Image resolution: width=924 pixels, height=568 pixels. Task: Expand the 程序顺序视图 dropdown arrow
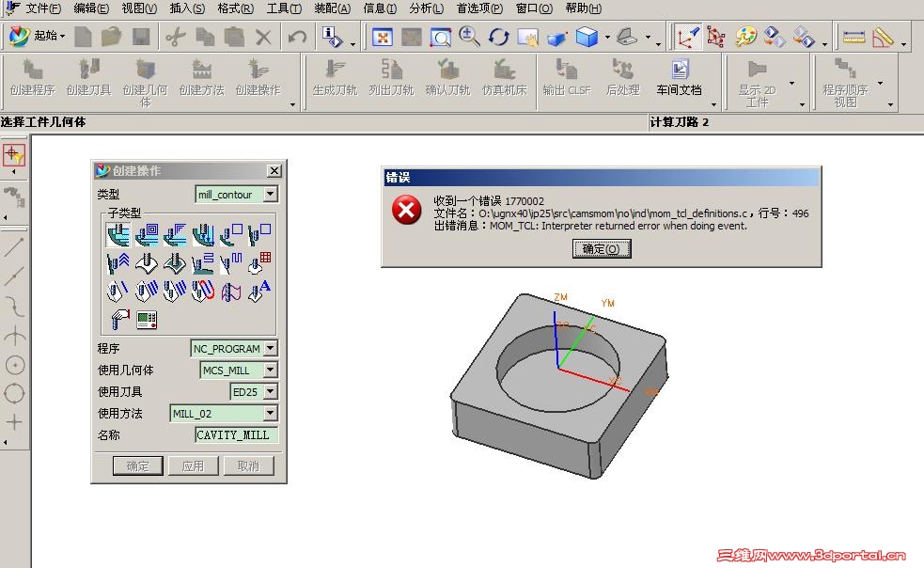[x=880, y=83]
